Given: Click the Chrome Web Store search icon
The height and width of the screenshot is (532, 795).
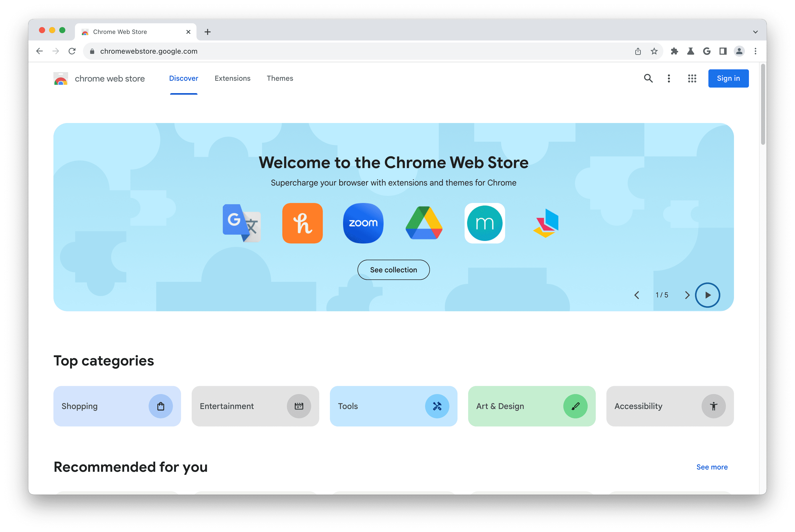Looking at the screenshot, I should (x=649, y=78).
